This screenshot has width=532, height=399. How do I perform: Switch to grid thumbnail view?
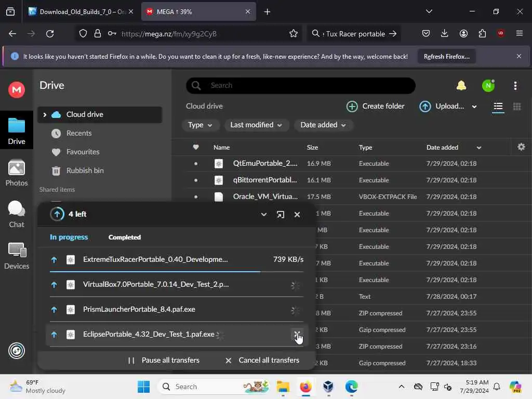click(517, 107)
